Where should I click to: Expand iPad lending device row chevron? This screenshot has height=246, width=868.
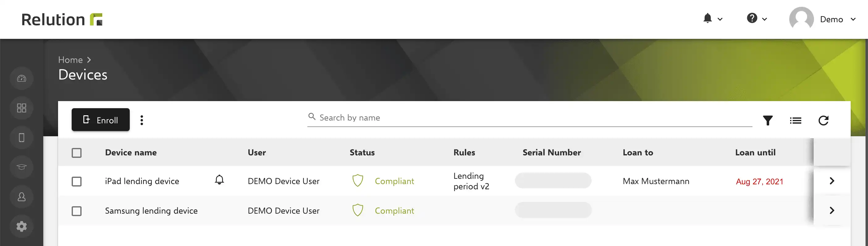pos(832,181)
